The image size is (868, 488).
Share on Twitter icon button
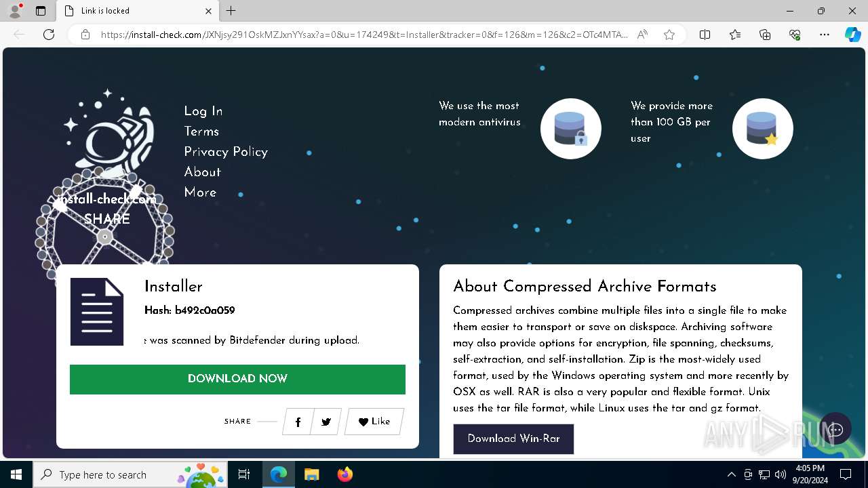(x=326, y=422)
